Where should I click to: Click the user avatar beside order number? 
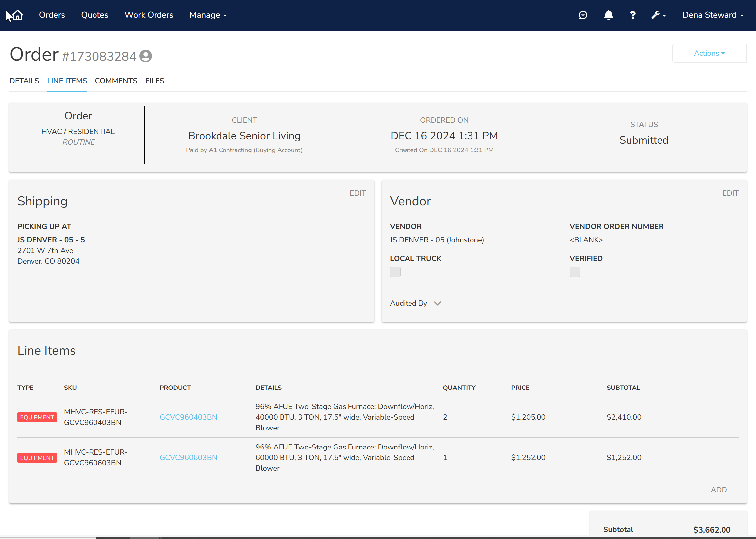coord(146,56)
